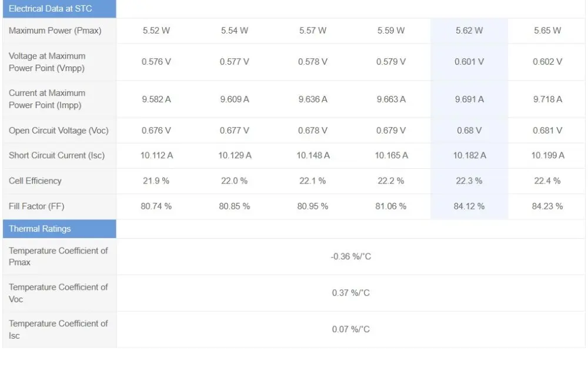This screenshot has height=371, width=588.
Task: Click the 0.601 V Vmpp value
Action: point(469,62)
